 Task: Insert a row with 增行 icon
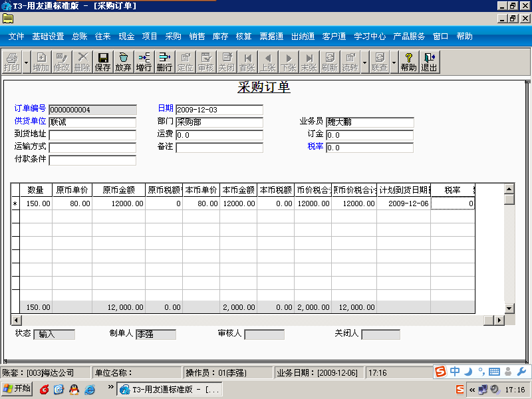(x=144, y=62)
